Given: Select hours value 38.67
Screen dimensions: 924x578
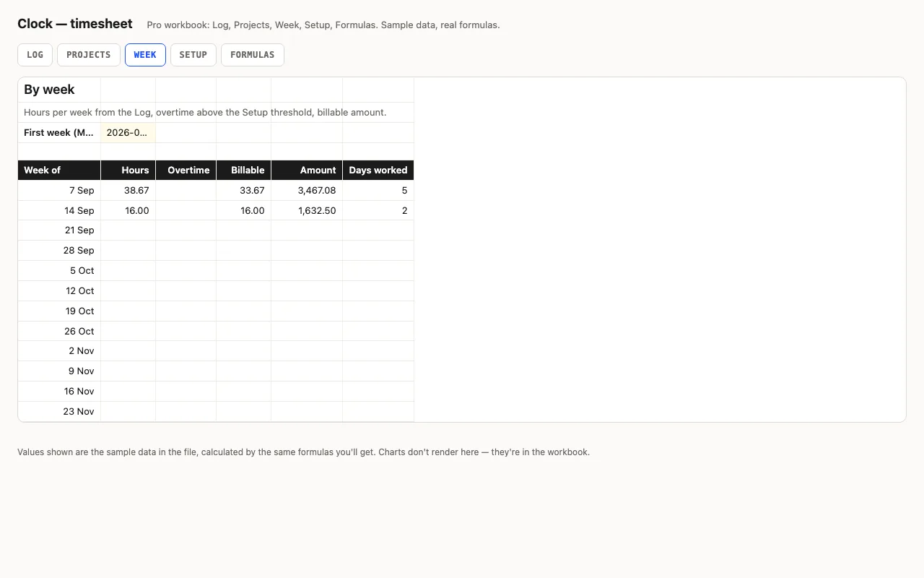Looking at the screenshot, I should (x=128, y=191).
